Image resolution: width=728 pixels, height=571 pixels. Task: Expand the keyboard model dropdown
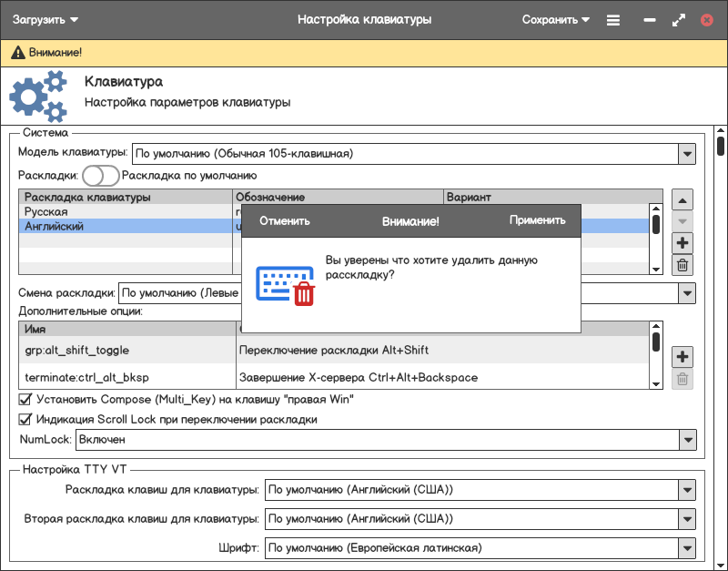click(x=687, y=154)
